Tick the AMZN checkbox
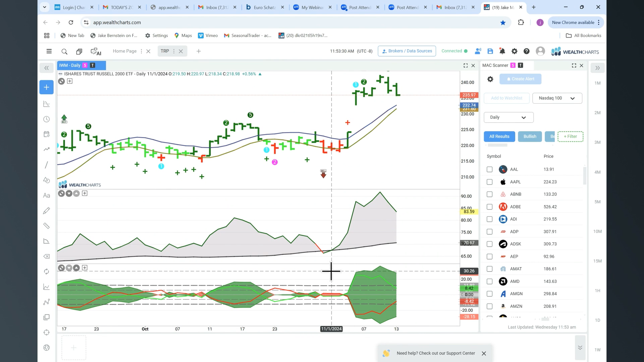 coord(489,306)
